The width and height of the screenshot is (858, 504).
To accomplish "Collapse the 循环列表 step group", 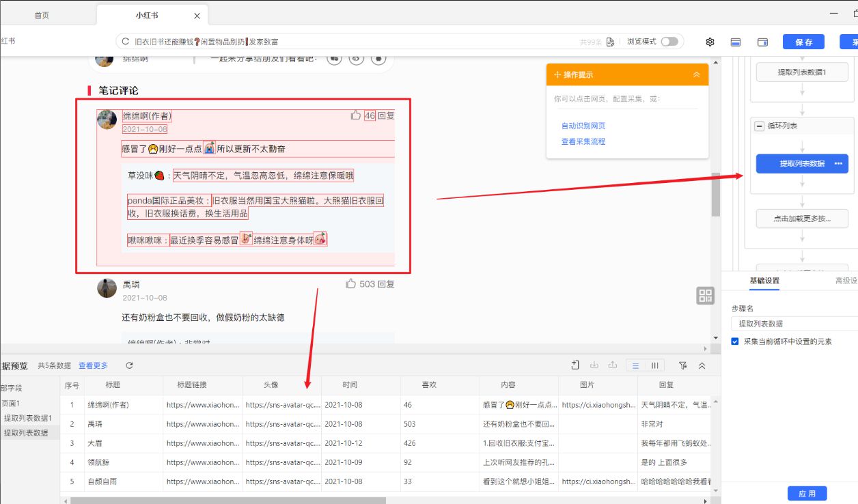I will click(759, 126).
